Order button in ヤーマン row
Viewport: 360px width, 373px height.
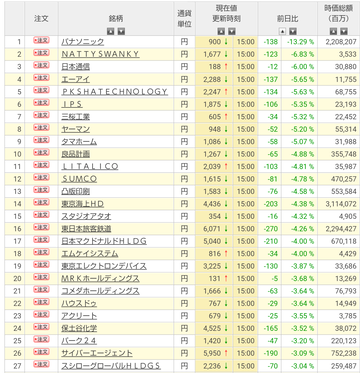41,127
